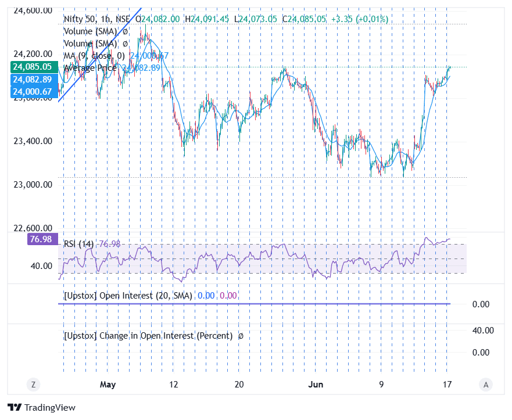Open the TradingView logo link

pyautogui.click(x=41, y=407)
